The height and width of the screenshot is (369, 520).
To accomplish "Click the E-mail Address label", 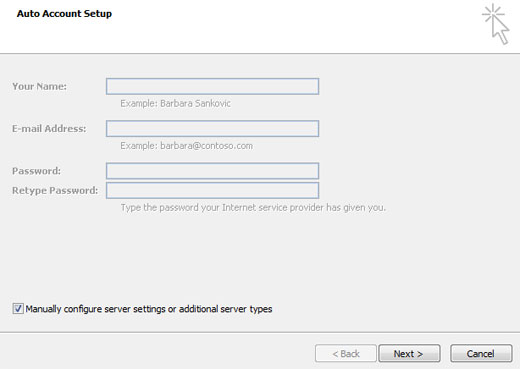I will coord(49,129).
